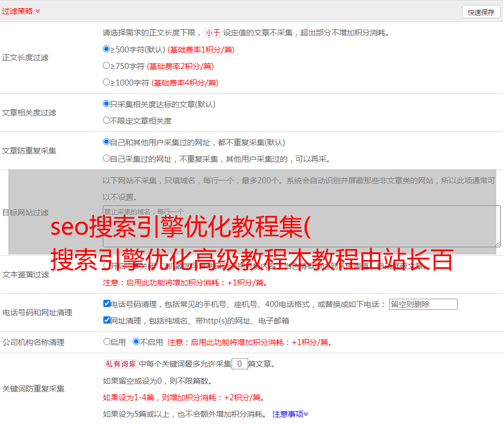Select 自己和其他用户采集过的网址 no-repeat option
Image resolution: width=504 pixels, height=424 pixels.
coord(107,142)
